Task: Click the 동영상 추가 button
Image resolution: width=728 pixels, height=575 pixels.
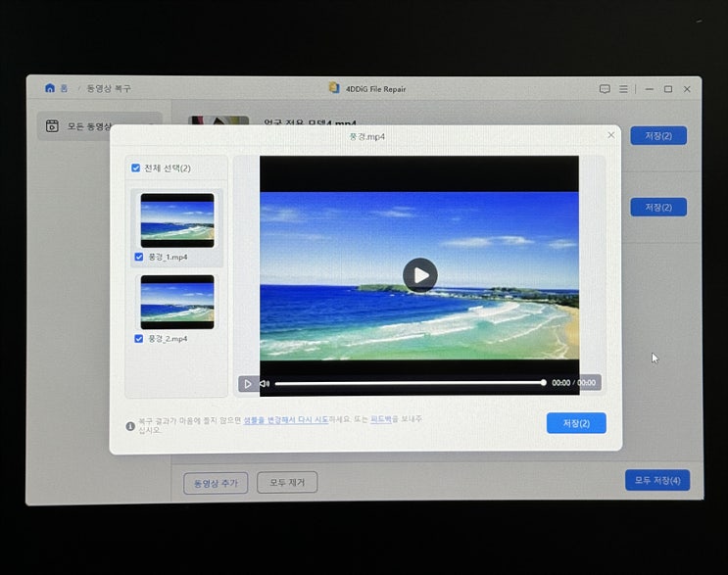Action: pyautogui.click(x=216, y=483)
